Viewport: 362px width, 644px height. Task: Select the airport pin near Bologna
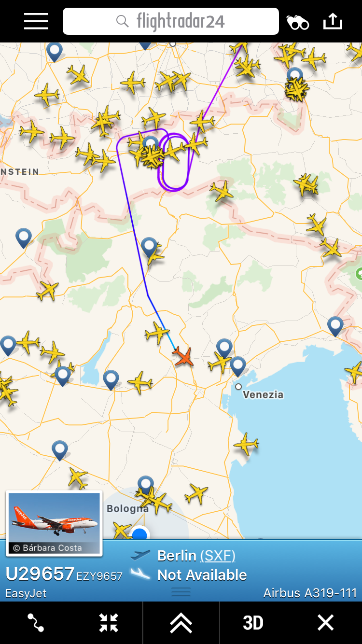pyautogui.click(x=145, y=485)
